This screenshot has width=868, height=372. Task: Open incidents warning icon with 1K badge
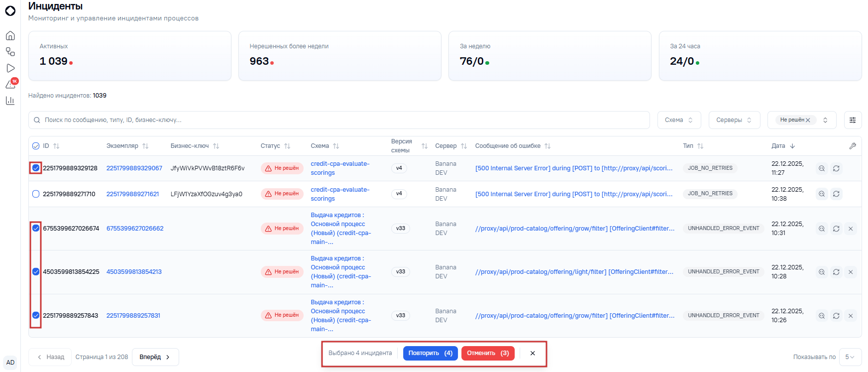[10, 84]
